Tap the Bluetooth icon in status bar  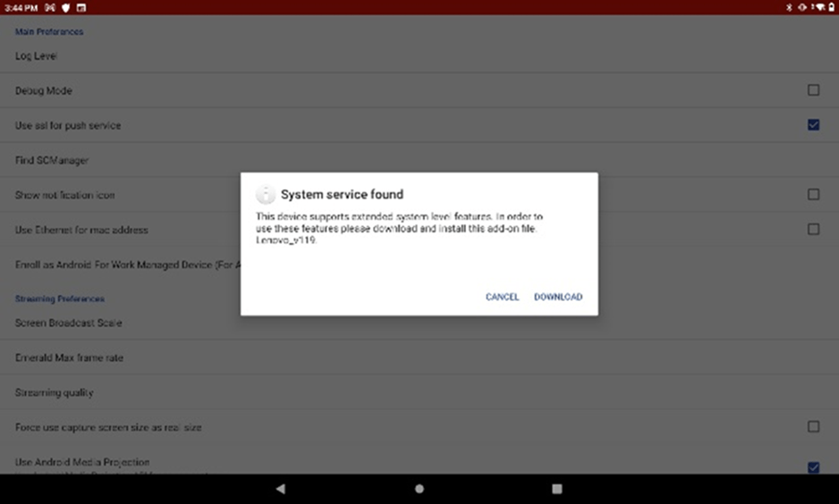(788, 7)
